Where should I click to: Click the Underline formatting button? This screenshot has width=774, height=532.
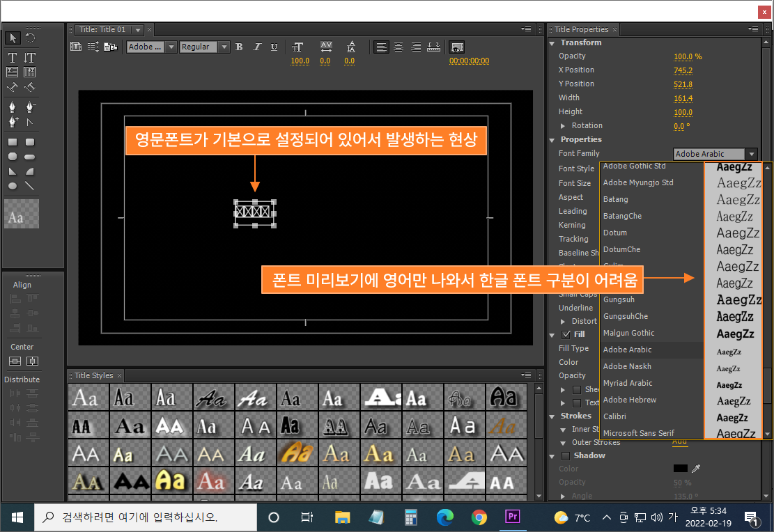(274, 47)
